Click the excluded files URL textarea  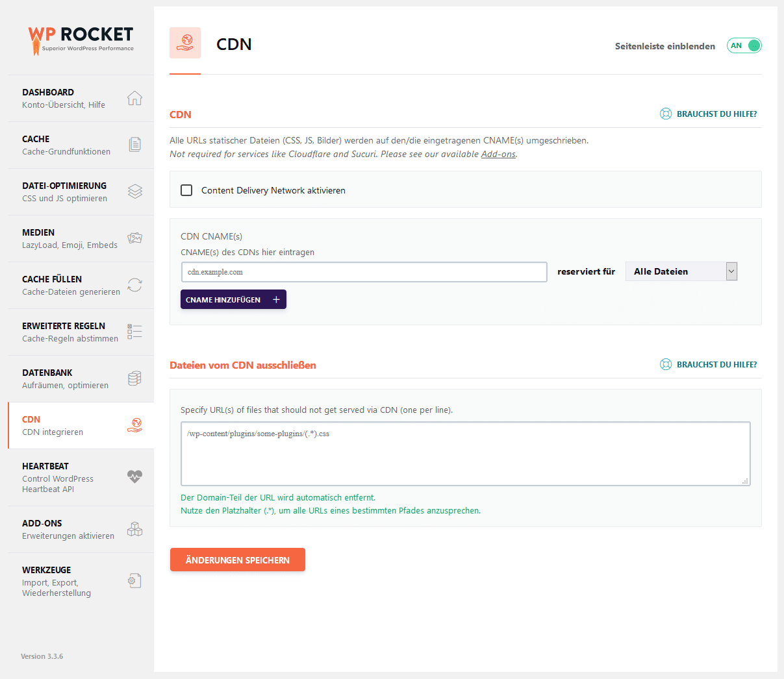pos(466,454)
